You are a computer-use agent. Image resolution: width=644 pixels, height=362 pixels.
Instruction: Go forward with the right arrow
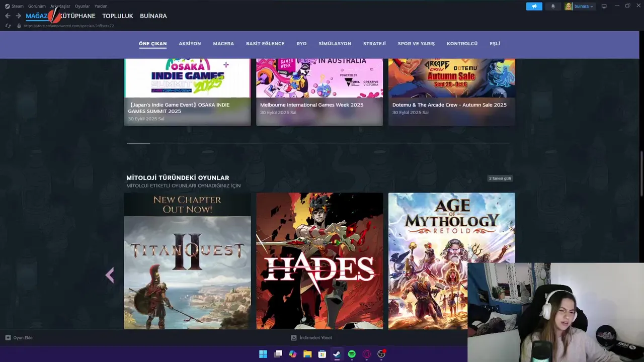point(18,16)
